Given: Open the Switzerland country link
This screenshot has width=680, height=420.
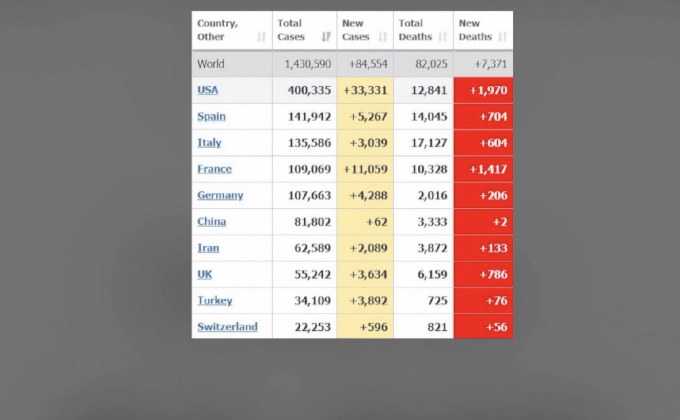Looking at the screenshot, I should pyautogui.click(x=228, y=327).
